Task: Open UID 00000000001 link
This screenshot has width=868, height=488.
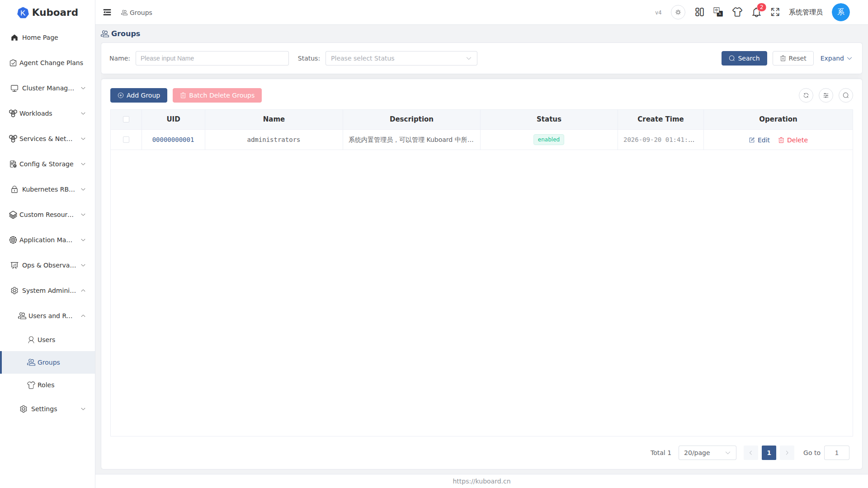Action: pos(173,140)
